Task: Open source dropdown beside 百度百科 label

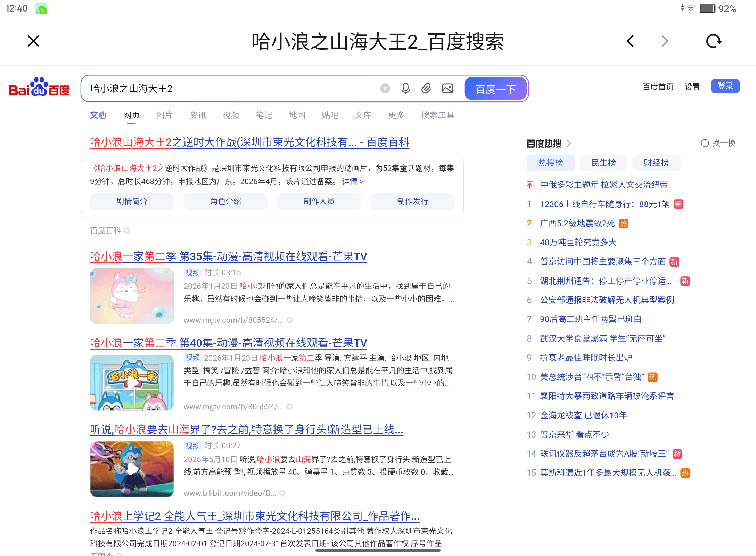Action: (x=127, y=230)
